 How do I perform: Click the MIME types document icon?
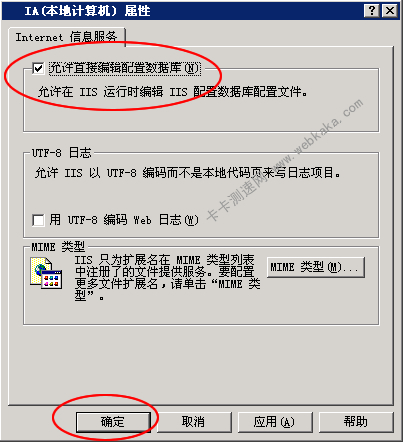coord(46,273)
